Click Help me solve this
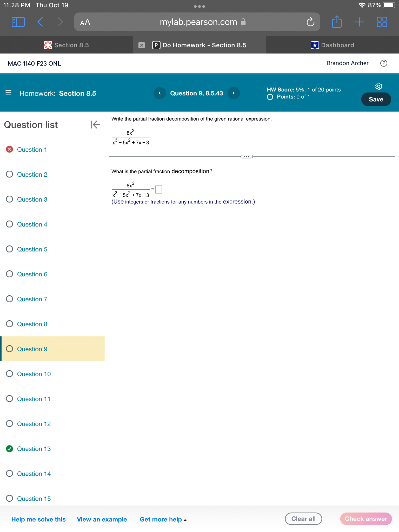This screenshot has width=399, height=532. coord(38,519)
